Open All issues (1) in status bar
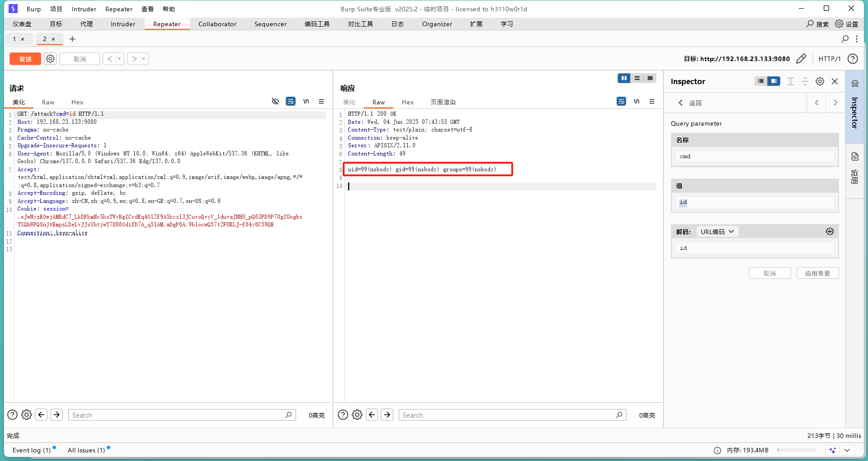This screenshot has width=868, height=461. [x=86, y=450]
